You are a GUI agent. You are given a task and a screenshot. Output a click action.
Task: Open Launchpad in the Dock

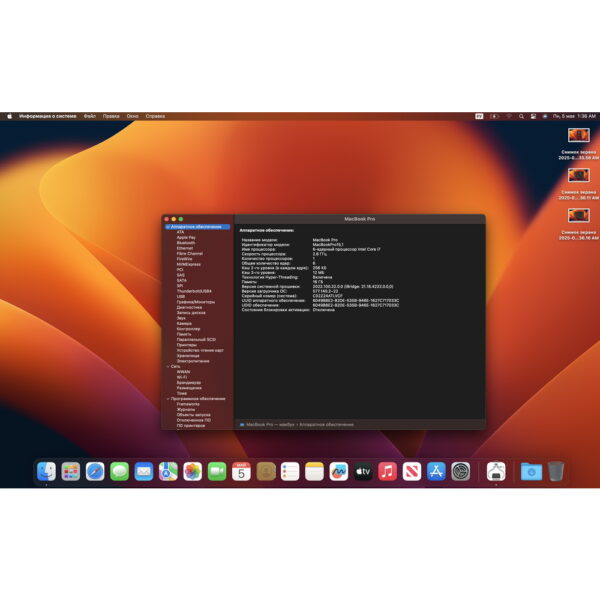point(71,471)
